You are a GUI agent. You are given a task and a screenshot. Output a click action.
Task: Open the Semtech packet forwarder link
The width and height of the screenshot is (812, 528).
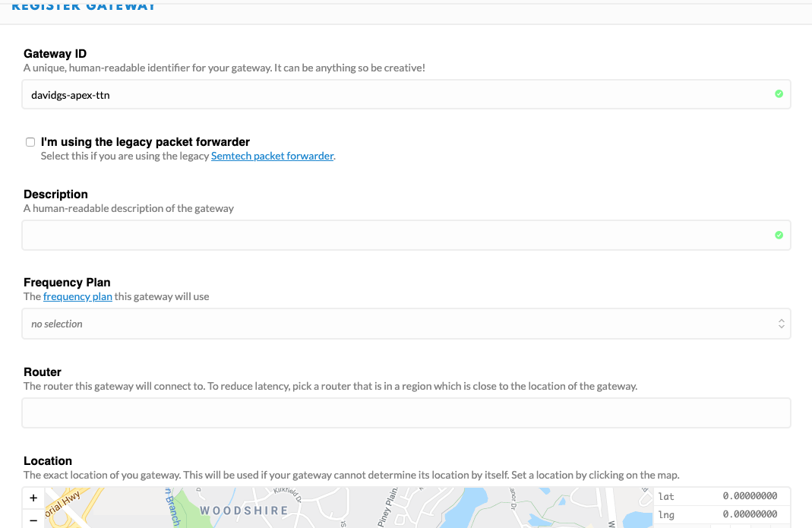272,156
